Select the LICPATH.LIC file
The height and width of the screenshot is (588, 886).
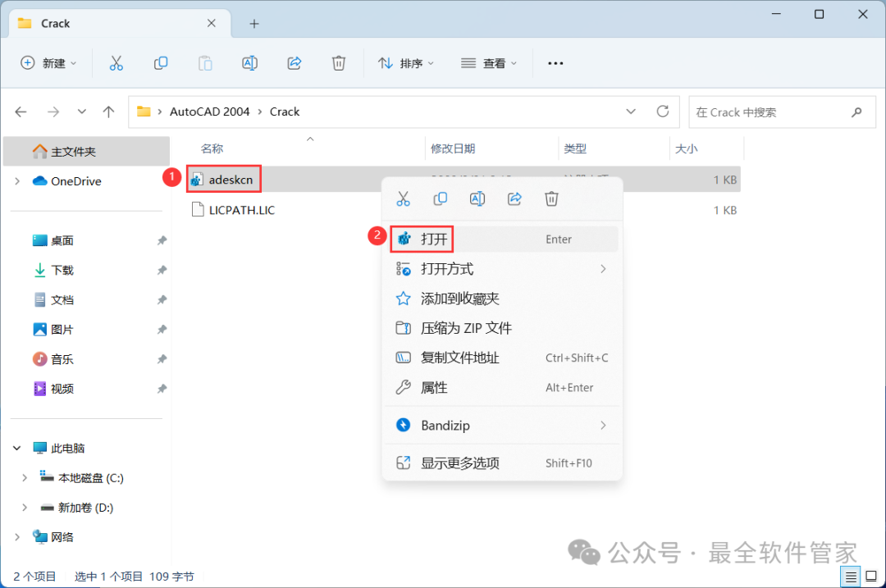234,210
